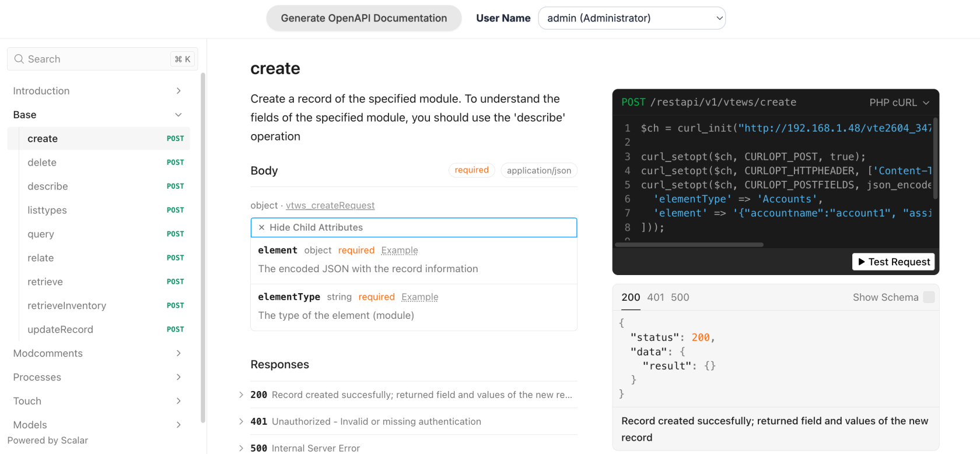Open the vtws_createRequest schema link
Image resolution: width=980 pixels, height=454 pixels.
pos(330,206)
